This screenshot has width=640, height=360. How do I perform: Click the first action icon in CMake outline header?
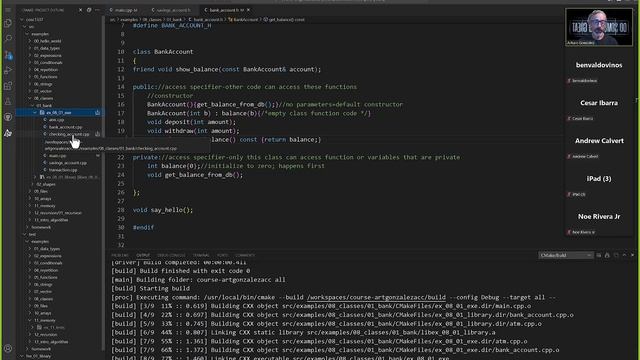coord(80,10)
